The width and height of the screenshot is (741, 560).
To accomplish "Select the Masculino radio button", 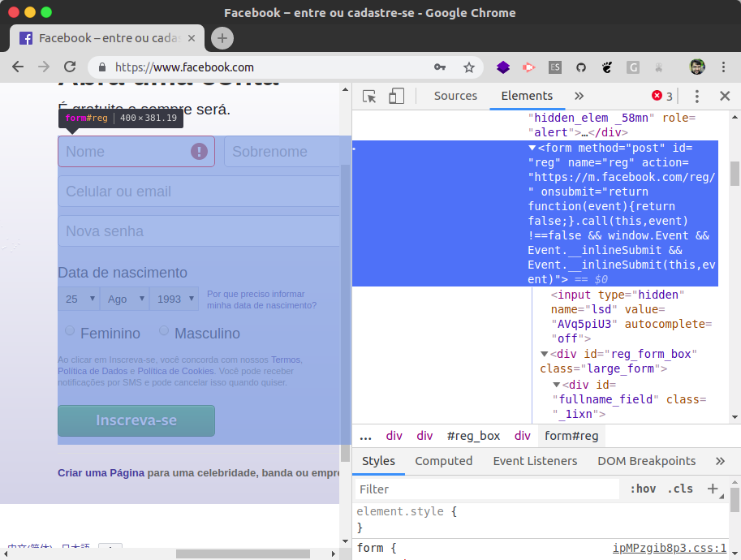I will click(164, 331).
